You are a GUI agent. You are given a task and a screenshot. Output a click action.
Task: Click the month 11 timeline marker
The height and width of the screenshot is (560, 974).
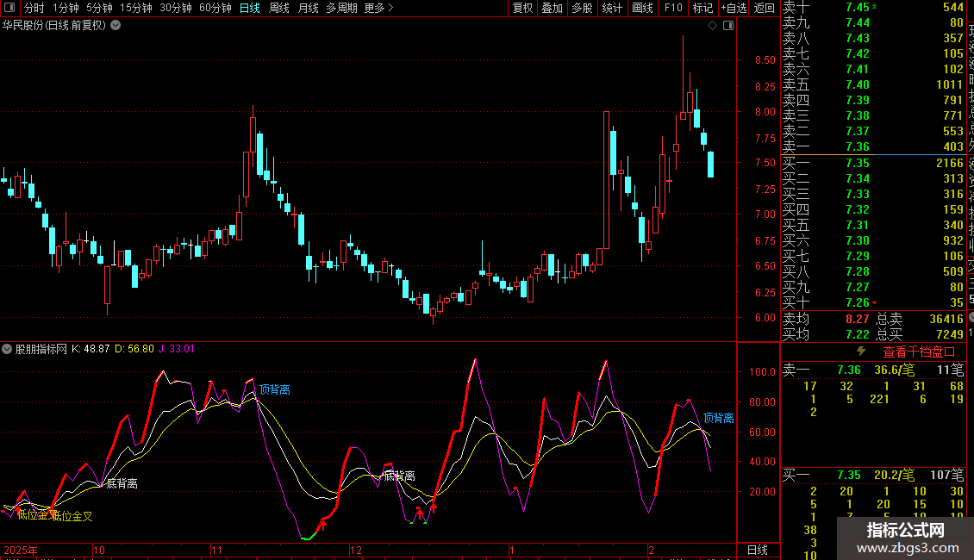point(216,550)
